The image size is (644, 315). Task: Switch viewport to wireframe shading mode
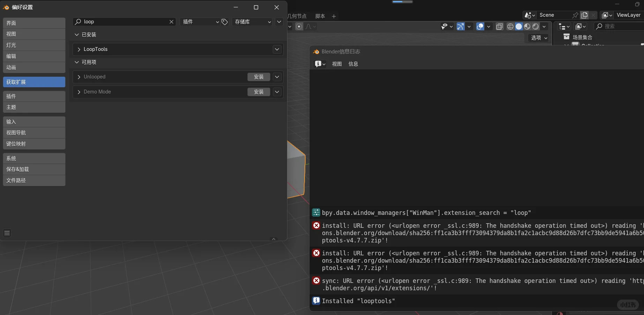pos(510,27)
